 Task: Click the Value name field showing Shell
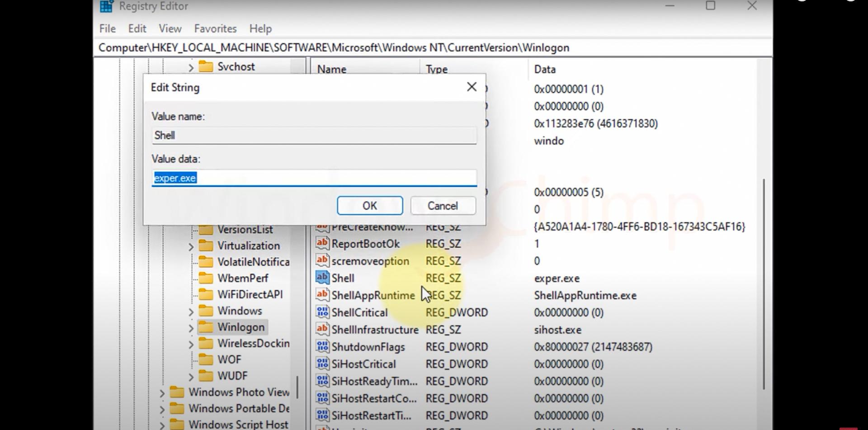tap(314, 135)
